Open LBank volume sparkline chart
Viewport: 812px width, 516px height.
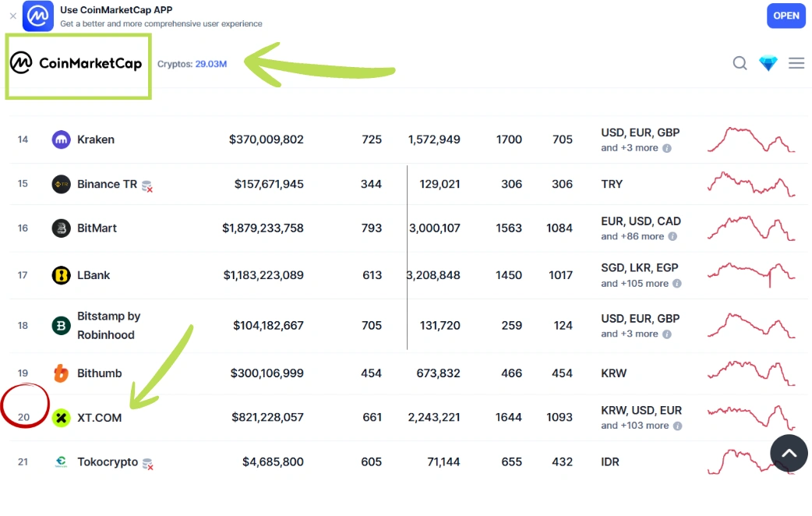point(751,274)
